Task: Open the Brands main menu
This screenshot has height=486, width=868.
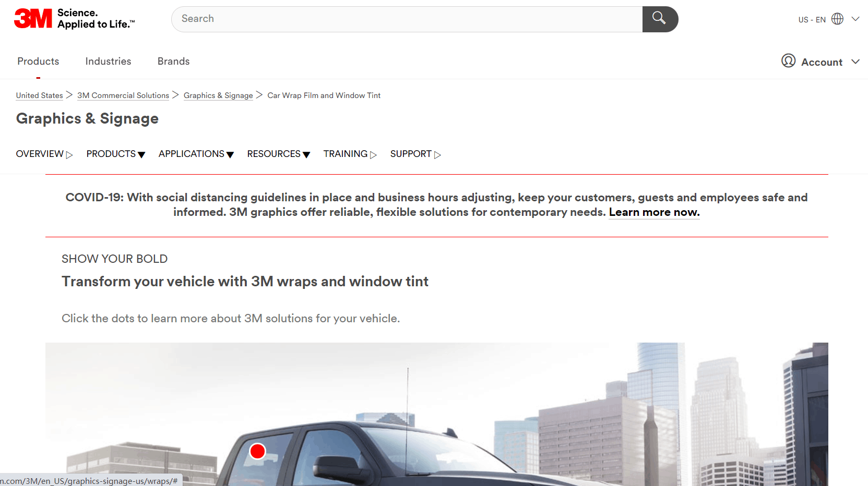Action: coord(173,62)
